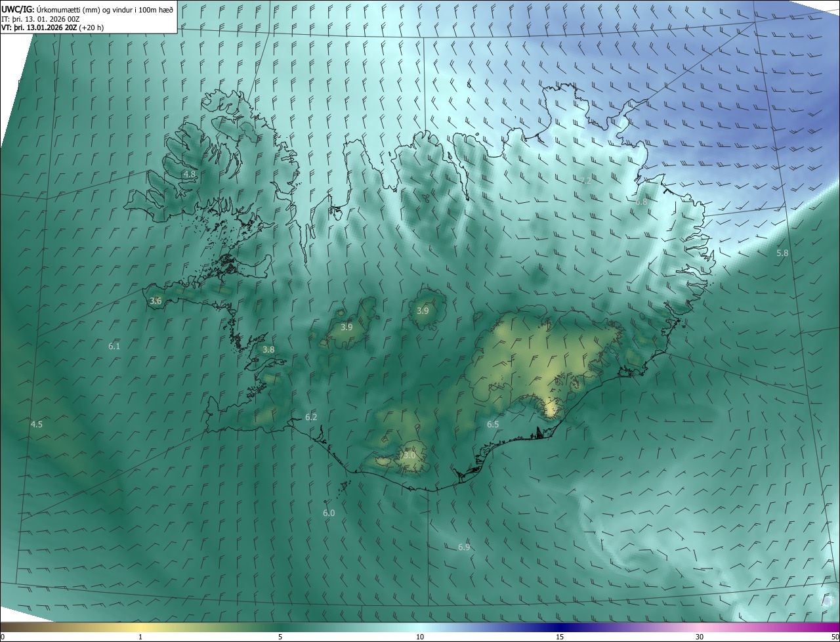The image size is (840, 642).
Task: Click the 4.8 value on the map
Action: click(x=190, y=174)
